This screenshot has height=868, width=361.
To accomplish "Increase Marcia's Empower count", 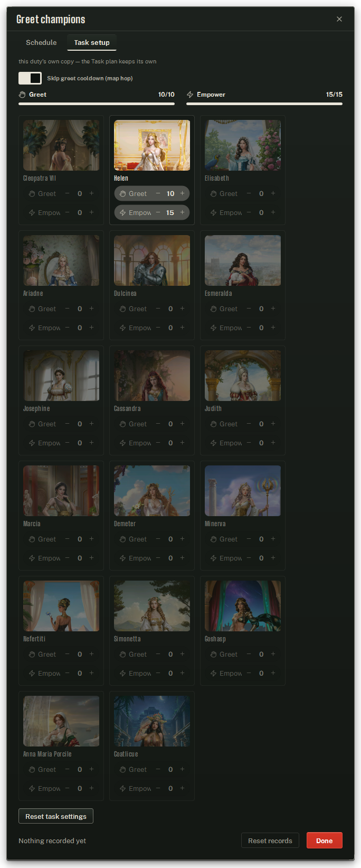I will pos(91,558).
